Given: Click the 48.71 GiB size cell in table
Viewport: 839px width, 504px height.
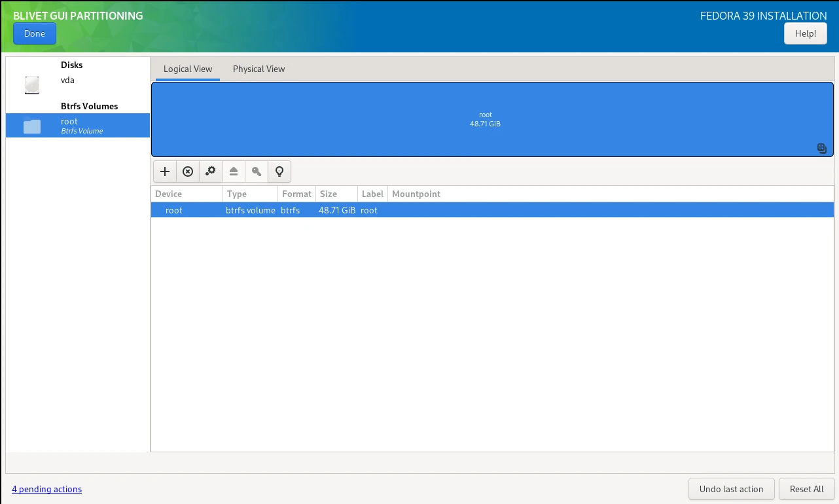Looking at the screenshot, I should (x=337, y=211).
